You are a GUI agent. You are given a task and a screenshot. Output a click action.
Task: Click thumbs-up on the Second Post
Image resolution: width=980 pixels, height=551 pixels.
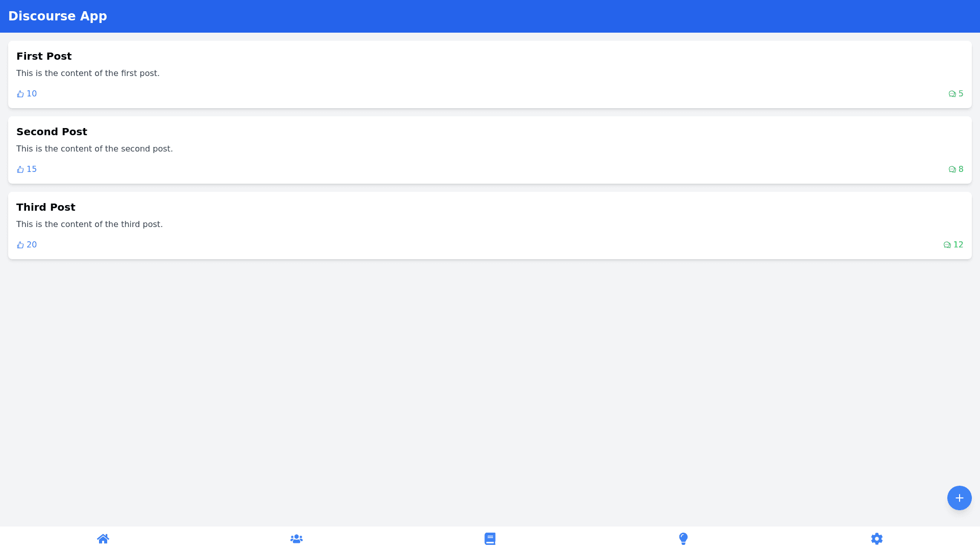pyautogui.click(x=20, y=169)
